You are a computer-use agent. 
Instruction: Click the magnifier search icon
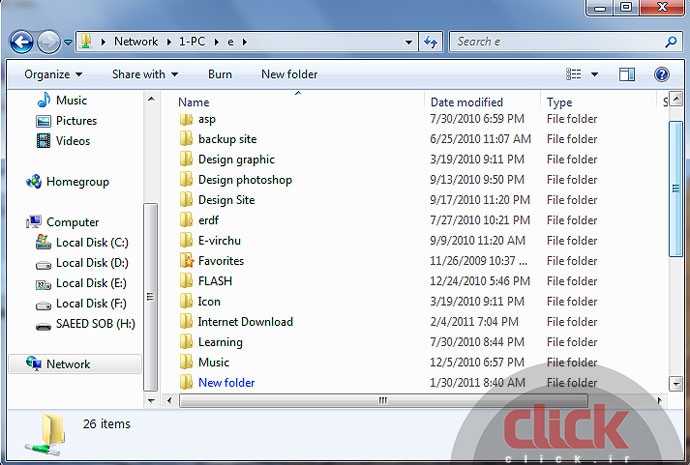coord(671,42)
